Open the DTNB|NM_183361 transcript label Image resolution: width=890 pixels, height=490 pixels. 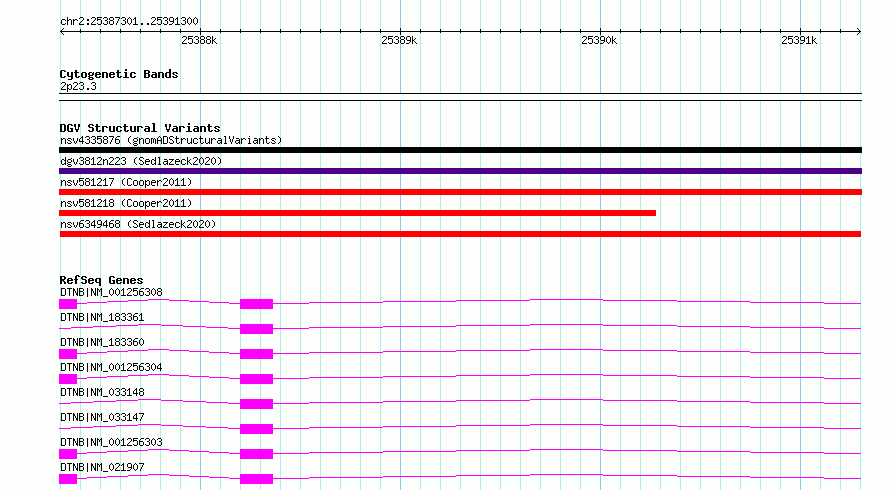(102, 317)
